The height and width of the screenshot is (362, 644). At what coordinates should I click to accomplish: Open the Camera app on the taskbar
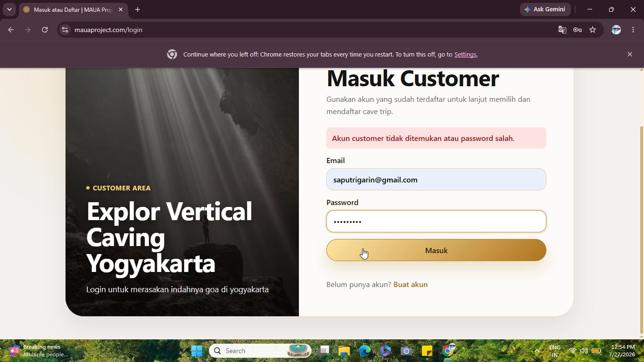406,351
